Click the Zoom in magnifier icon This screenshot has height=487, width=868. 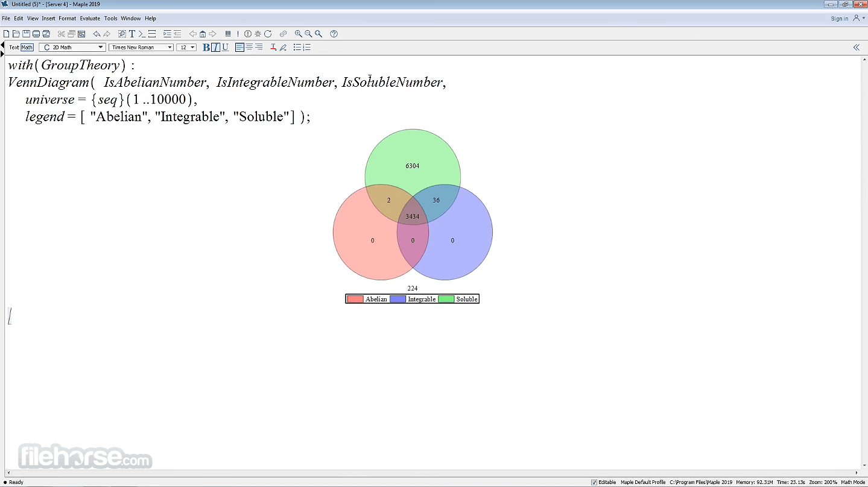[298, 34]
